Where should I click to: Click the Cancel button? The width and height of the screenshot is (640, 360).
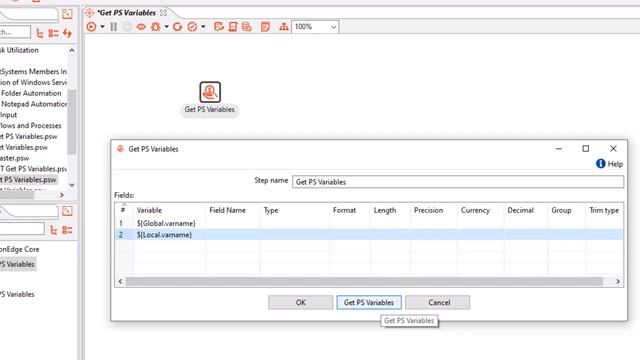click(438, 302)
